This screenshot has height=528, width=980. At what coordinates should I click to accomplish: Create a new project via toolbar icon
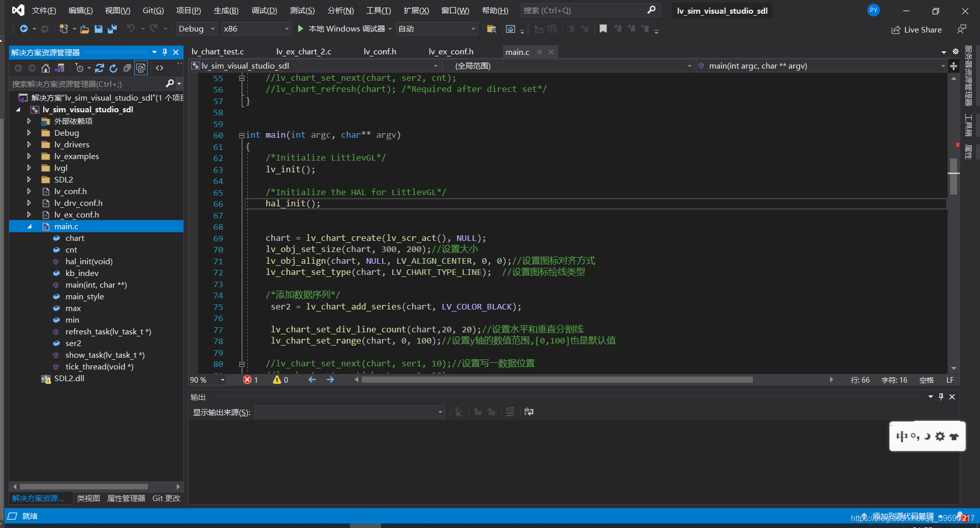pos(64,29)
